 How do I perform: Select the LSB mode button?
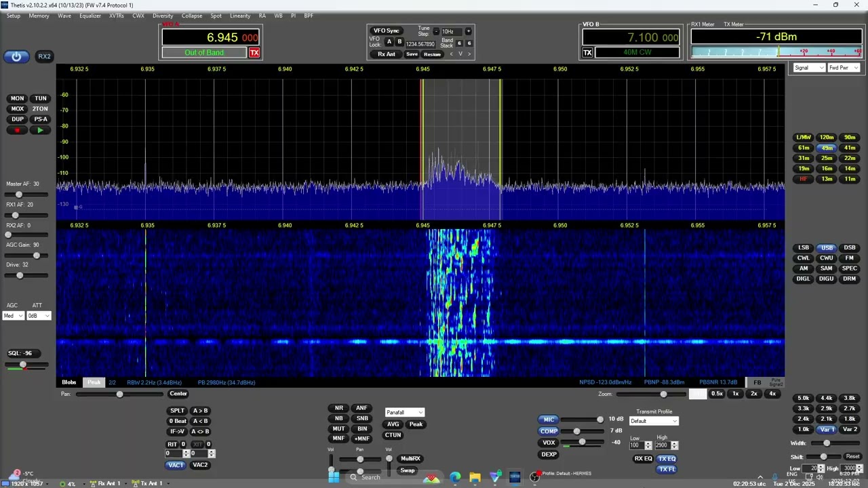click(x=804, y=248)
